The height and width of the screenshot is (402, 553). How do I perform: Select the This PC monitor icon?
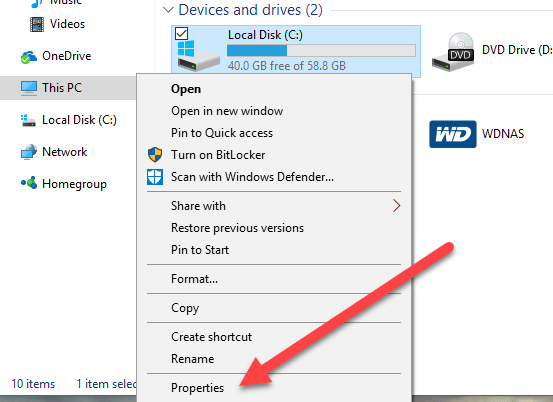(29, 88)
